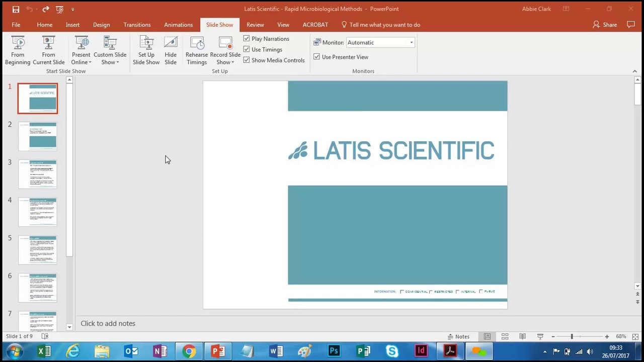
Task: Open the Transitions tab
Action: [x=137, y=25]
